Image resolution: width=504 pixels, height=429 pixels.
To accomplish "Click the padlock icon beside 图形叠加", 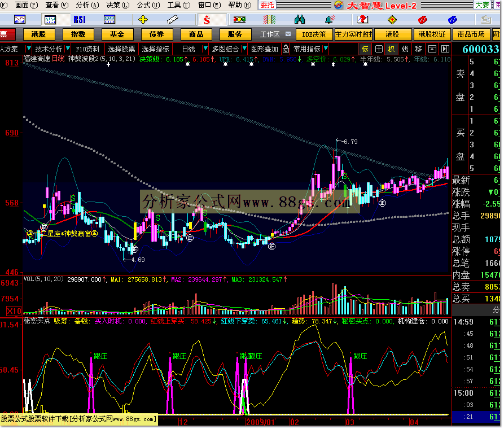I will [x=286, y=49].
